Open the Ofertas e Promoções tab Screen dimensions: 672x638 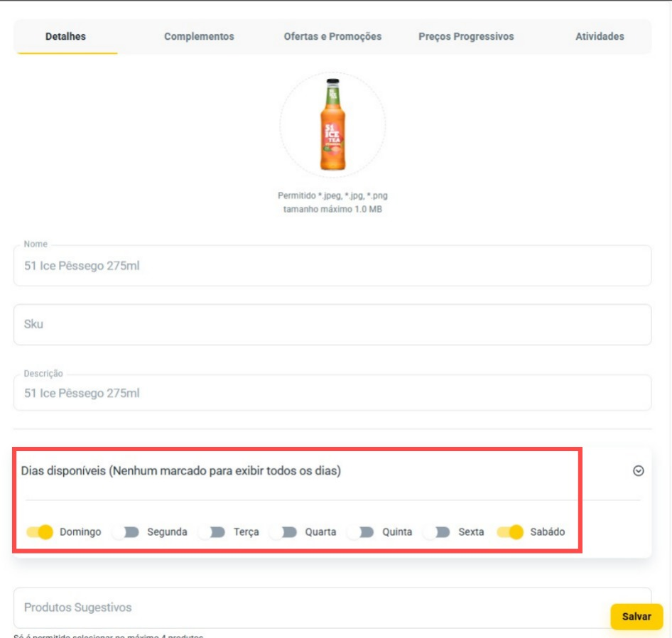(332, 36)
